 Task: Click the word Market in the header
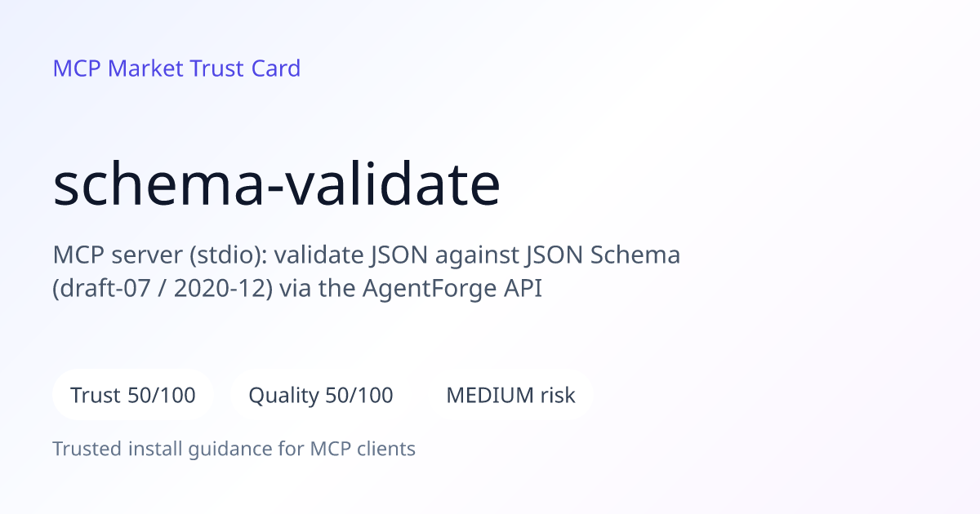(145, 69)
